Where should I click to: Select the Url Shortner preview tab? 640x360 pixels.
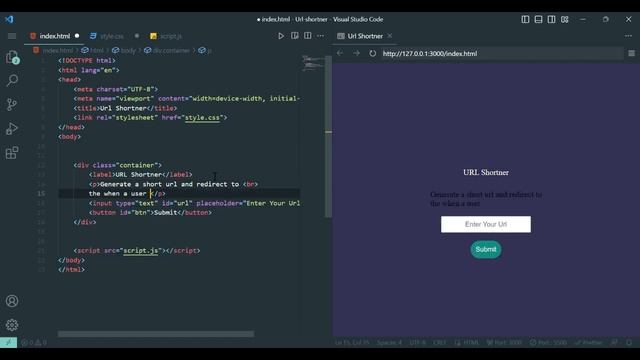click(365, 36)
